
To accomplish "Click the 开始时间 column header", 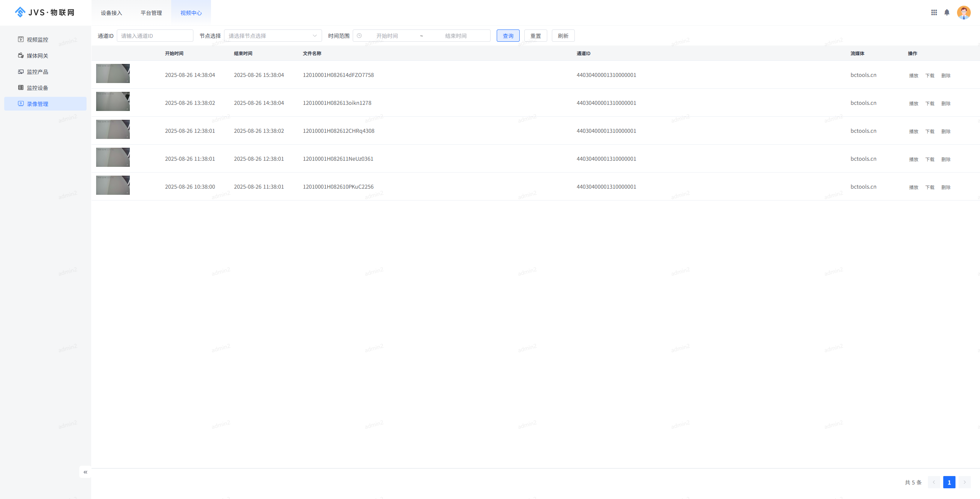I will pyautogui.click(x=174, y=54).
